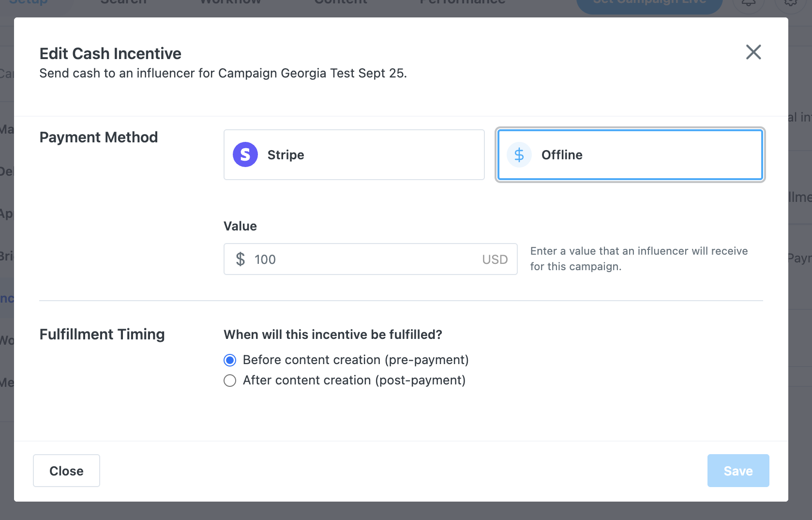
Task: Click the Value amount input showing 100
Action: coord(363,260)
